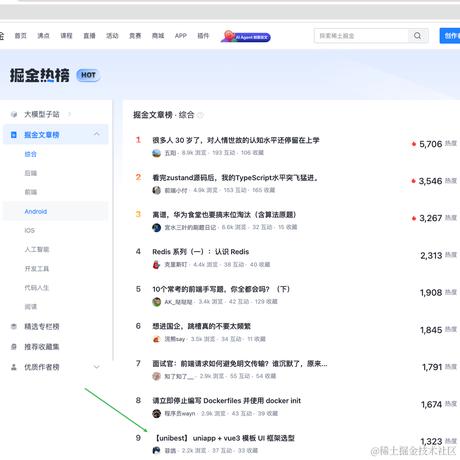Click the avatar under the unibest article
460x460 pixels.
click(157, 451)
